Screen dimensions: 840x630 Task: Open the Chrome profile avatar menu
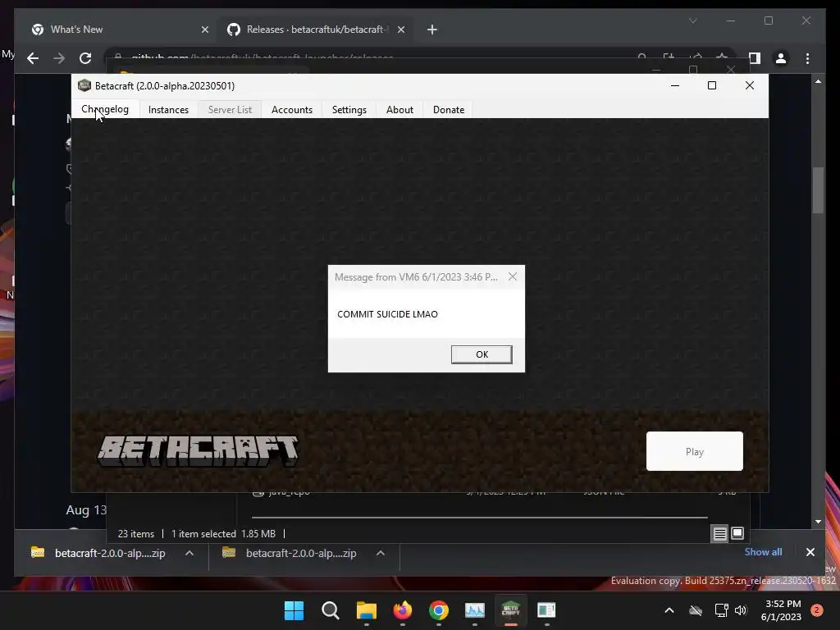(x=781, y=58)
